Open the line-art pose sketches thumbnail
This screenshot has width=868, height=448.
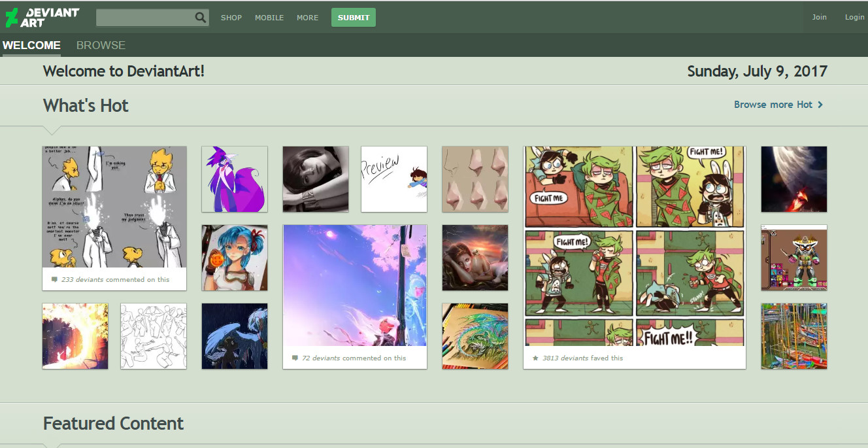tap(154, 336)
